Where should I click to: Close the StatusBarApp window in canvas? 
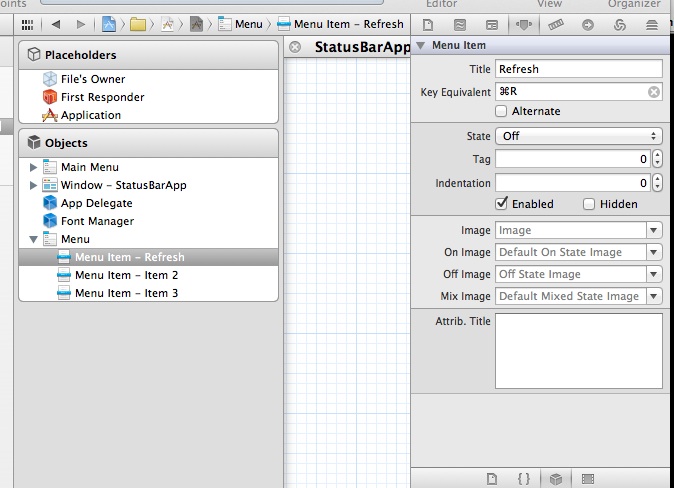click(295, 47)
